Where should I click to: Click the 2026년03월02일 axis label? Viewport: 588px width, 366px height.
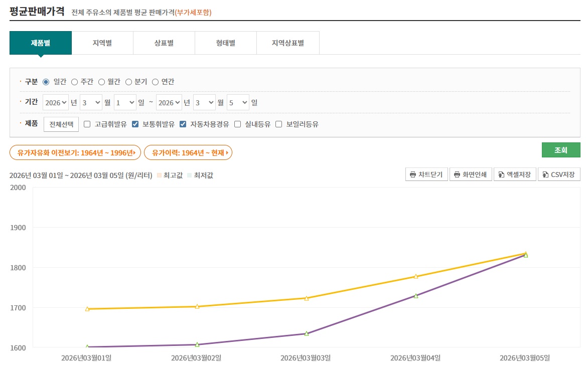click(196, 358)
